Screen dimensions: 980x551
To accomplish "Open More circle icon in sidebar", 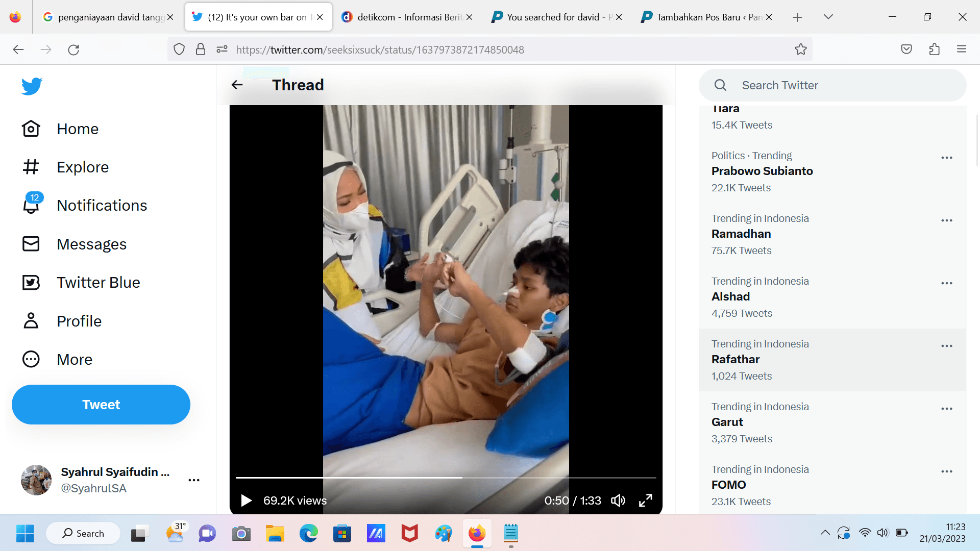I will point(31,359).
